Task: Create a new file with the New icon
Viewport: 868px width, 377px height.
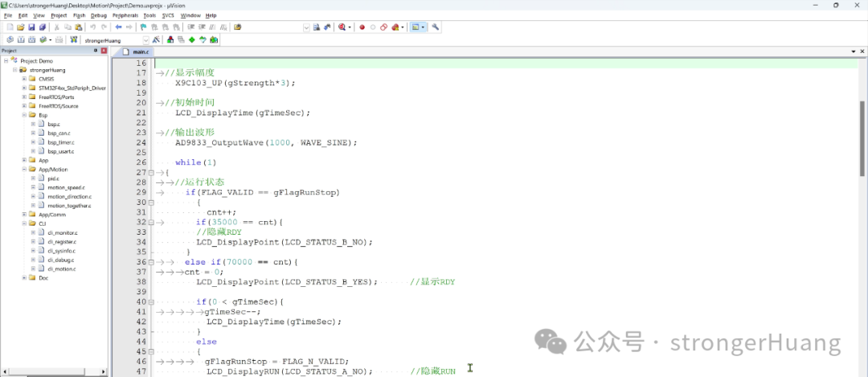Action: [10, 27]
